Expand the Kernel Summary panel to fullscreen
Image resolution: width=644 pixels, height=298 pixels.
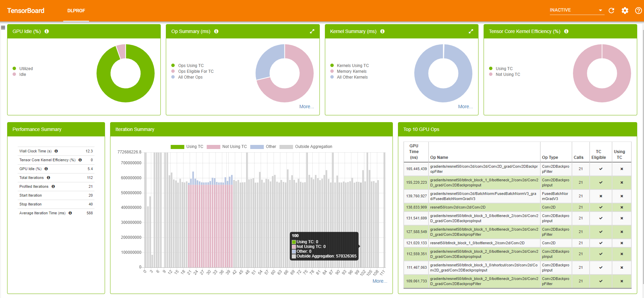(x=471, y=31)
